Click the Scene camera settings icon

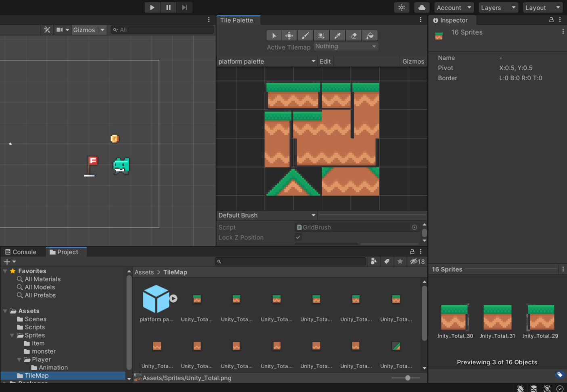[x=60, y=30]
